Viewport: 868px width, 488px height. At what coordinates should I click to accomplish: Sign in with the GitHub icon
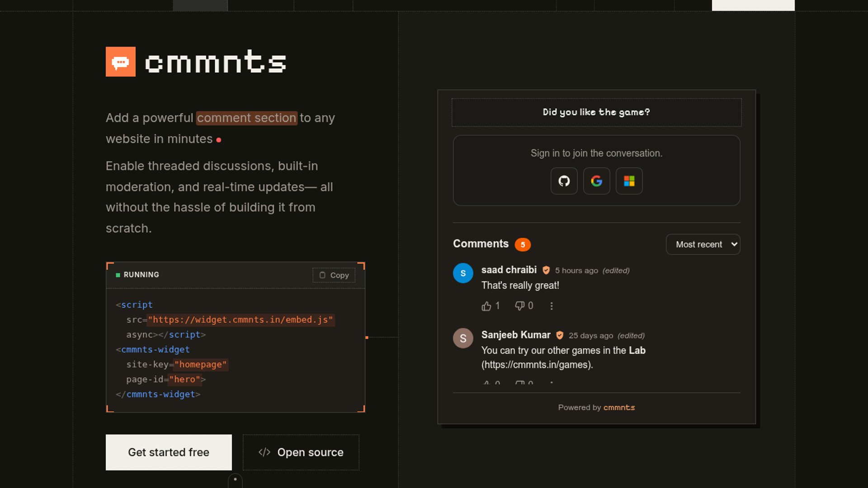click(x=564, y=181)
